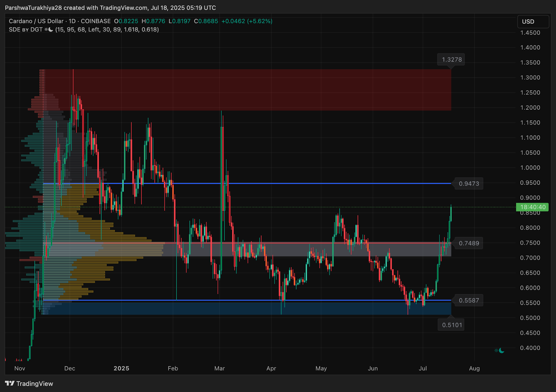The height and width of the screenshot is (392, 556).
Task: Click the indicator parameters (15, 95, 68, Left...)
Action: click(107, 30)
